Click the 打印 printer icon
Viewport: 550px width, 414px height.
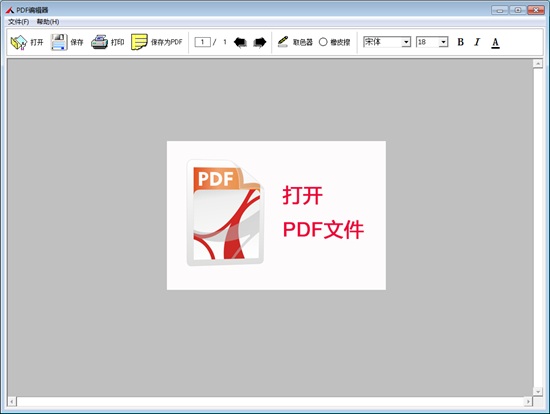(99, 42)
